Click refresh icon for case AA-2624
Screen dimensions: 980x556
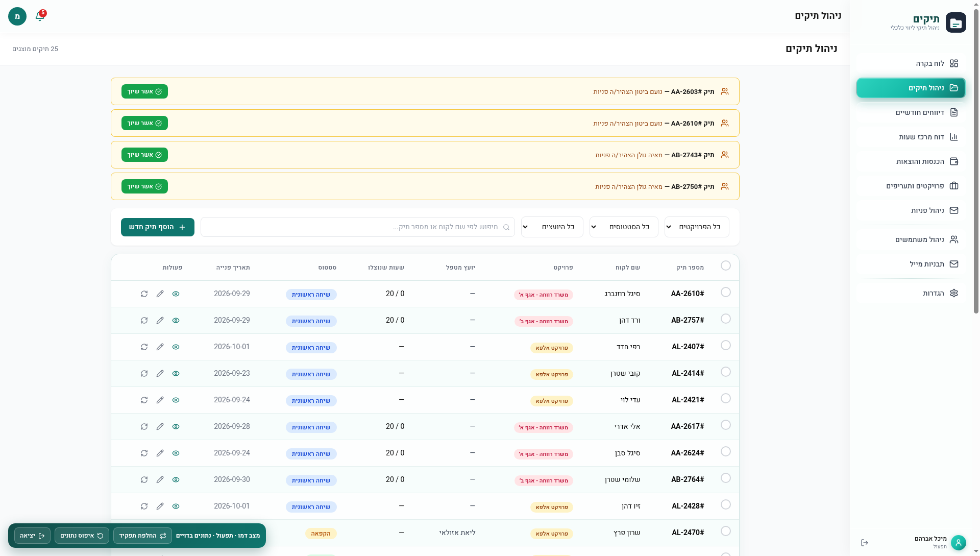tap(144, 453)
